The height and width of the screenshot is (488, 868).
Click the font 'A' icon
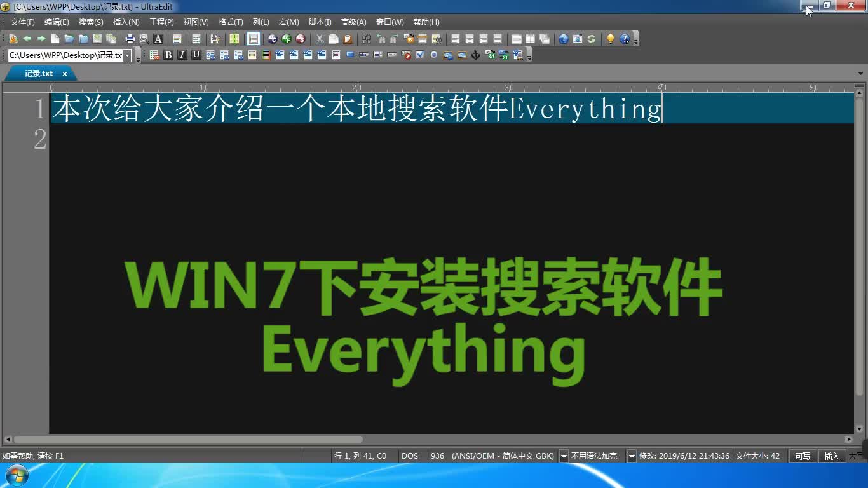click(158, 39)
